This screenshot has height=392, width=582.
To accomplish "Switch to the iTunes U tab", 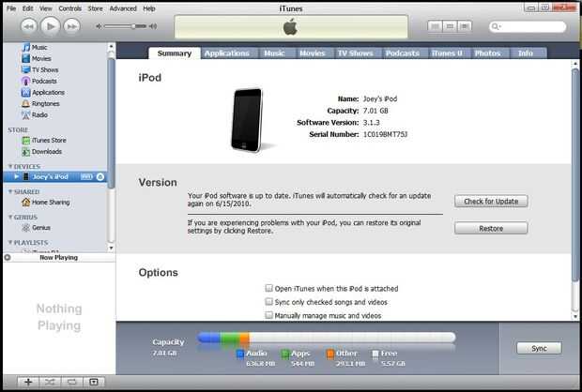I will (x=447, y=53).
